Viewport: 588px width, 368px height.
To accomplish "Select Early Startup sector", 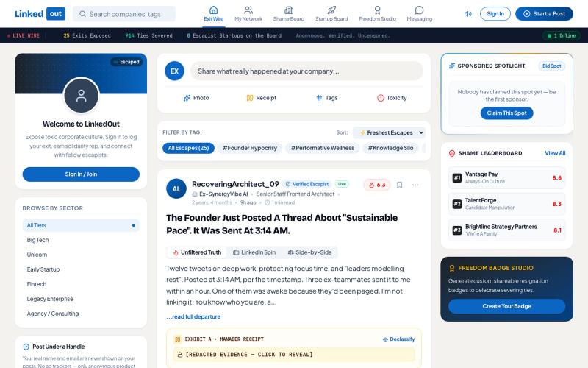I will click(x=81, y=269).
